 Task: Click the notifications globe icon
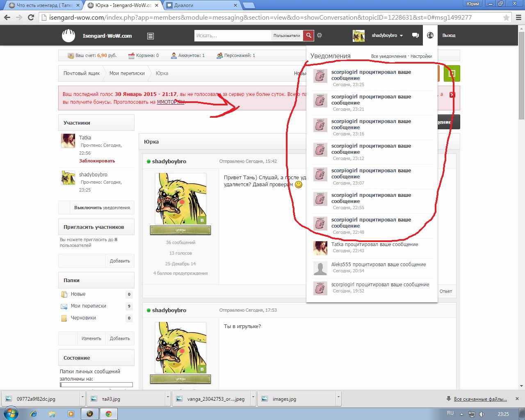[430, 35]
